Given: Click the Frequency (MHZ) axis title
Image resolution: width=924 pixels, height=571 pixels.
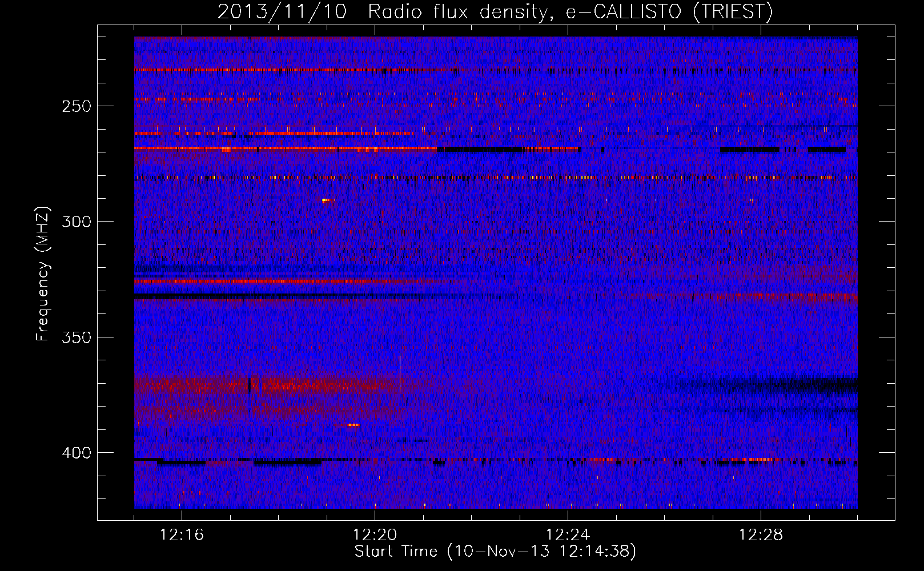Looking at the screenshot, I should [43, 274].
